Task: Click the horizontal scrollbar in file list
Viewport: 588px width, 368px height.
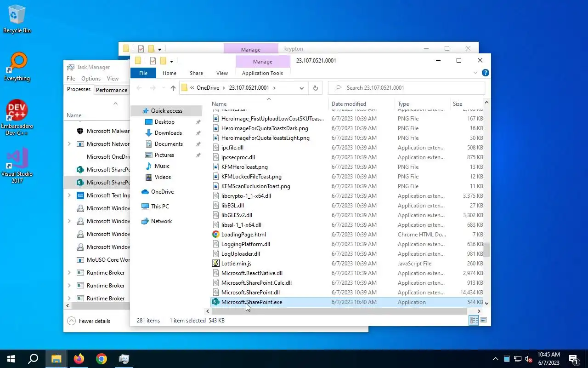Action: [x=340, y=311]
